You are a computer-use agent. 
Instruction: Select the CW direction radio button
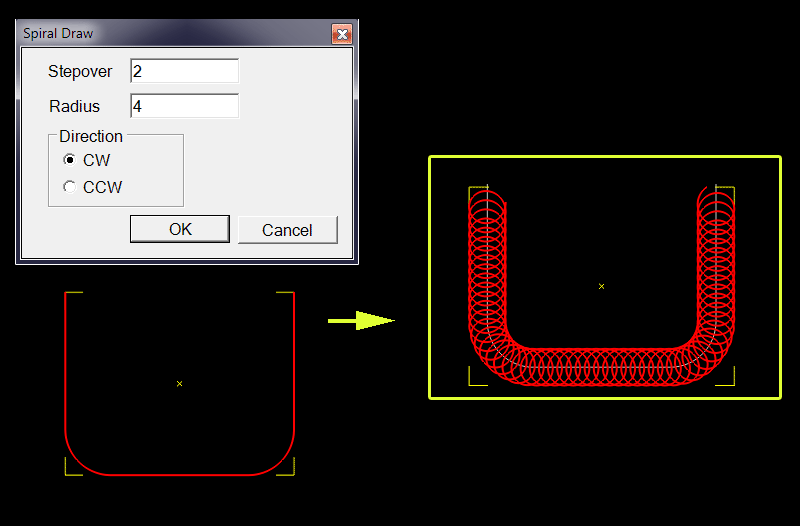[x=69, y=160]
